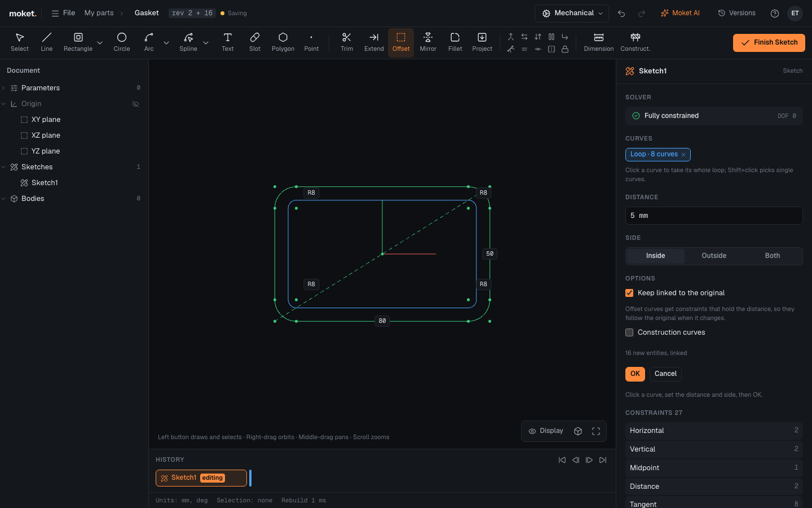
Task: Click the Finish Sketch button
Action: click(x=769, y=43)
